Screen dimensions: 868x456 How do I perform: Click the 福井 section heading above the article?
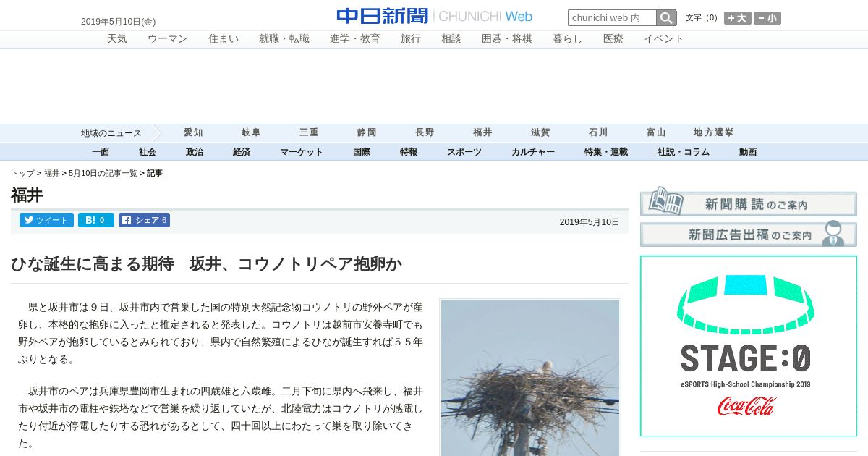click(x=27, y=195)
